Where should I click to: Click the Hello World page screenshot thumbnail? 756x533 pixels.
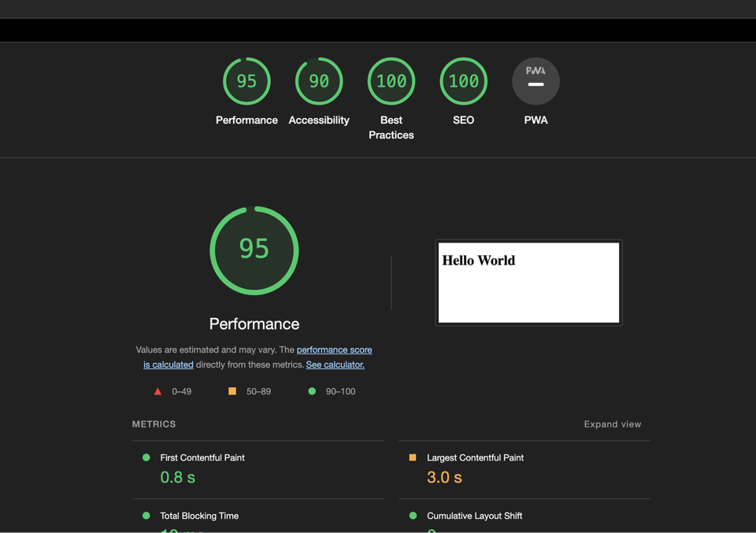(x=528, y=282)
